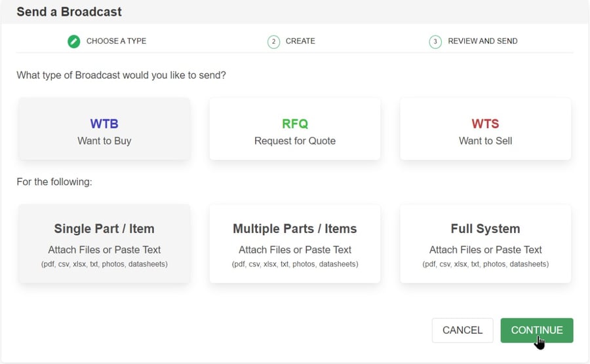
Task: Click the blue WTB heading text
Action: [104, 124]
